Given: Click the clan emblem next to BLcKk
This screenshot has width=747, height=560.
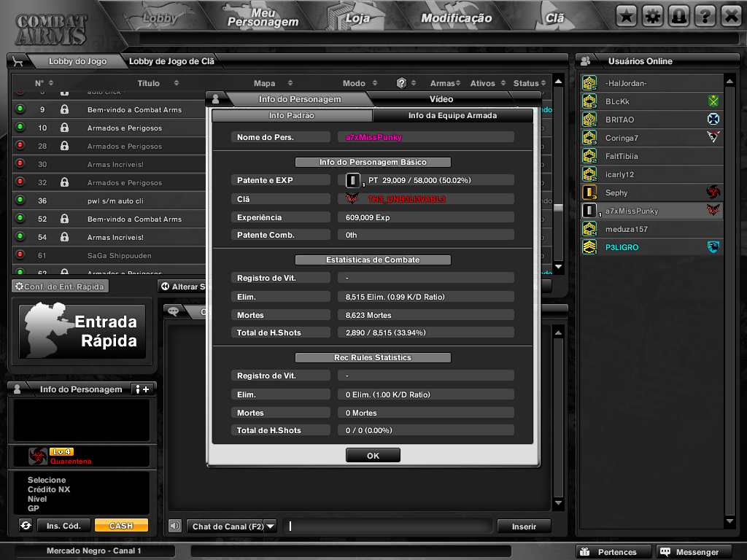Looking at the screenshot, I should [x=713, y=101].
